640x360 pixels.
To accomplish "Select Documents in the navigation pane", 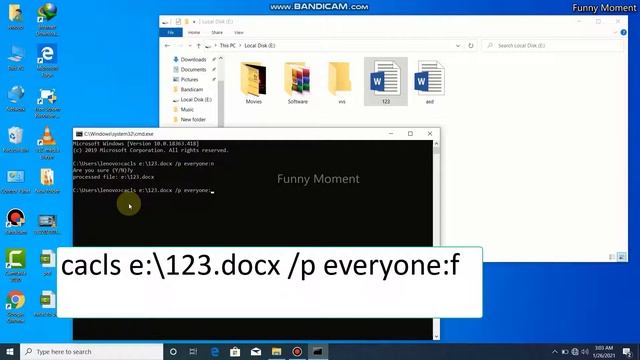I will tap(193, 69).
